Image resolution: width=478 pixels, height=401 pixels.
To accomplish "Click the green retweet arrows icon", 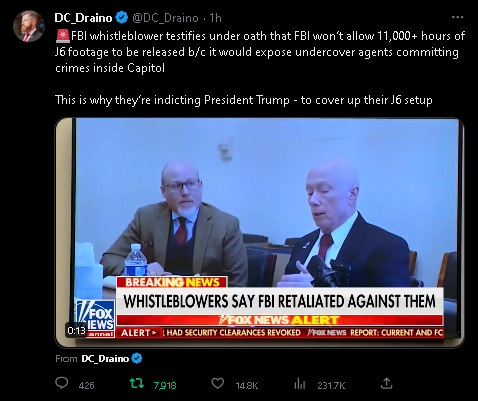I will [x=137, y=384].
